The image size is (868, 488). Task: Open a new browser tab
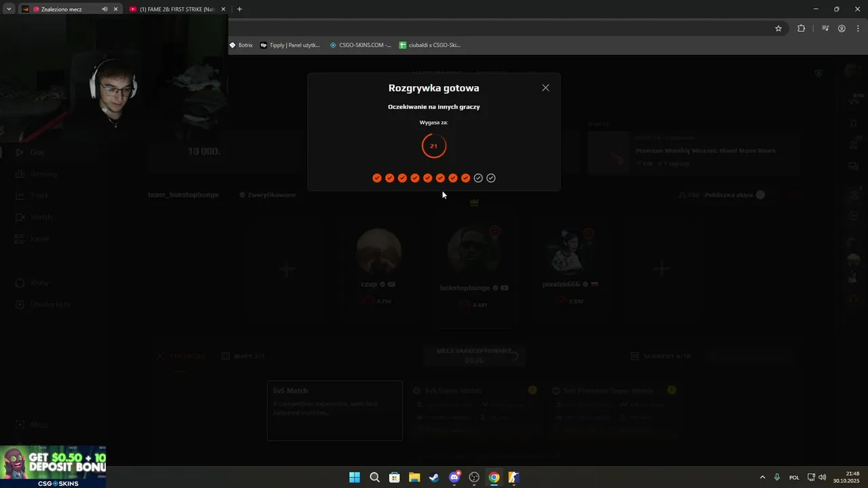pos(239,9)
